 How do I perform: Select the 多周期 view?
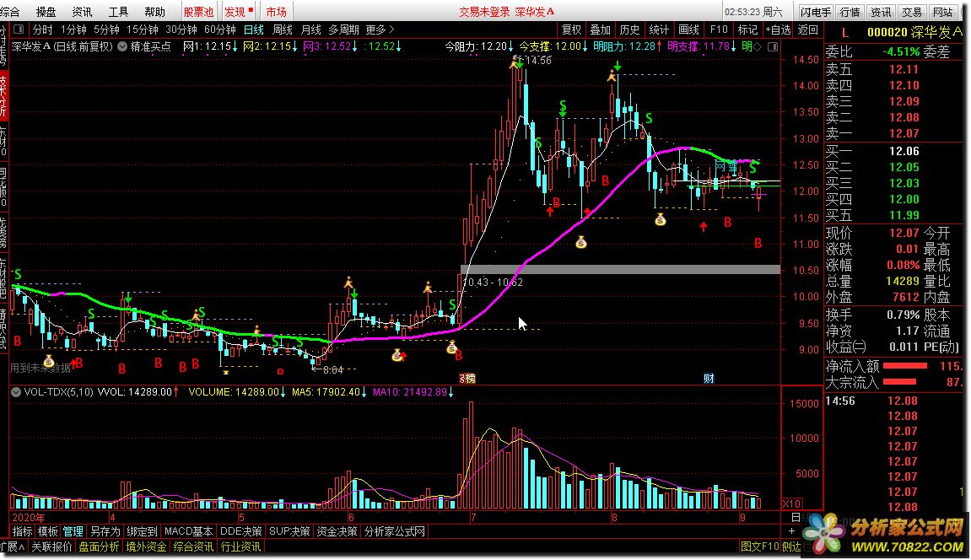point(343,29)
